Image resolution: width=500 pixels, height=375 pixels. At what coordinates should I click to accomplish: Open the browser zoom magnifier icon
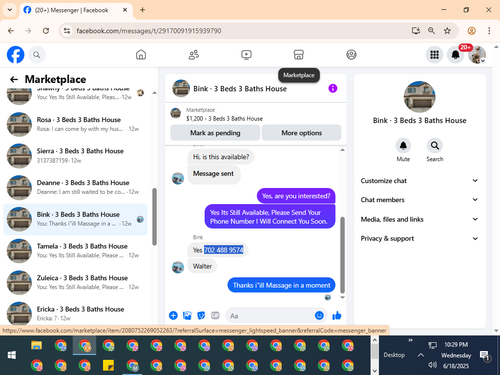coord(431,31)
